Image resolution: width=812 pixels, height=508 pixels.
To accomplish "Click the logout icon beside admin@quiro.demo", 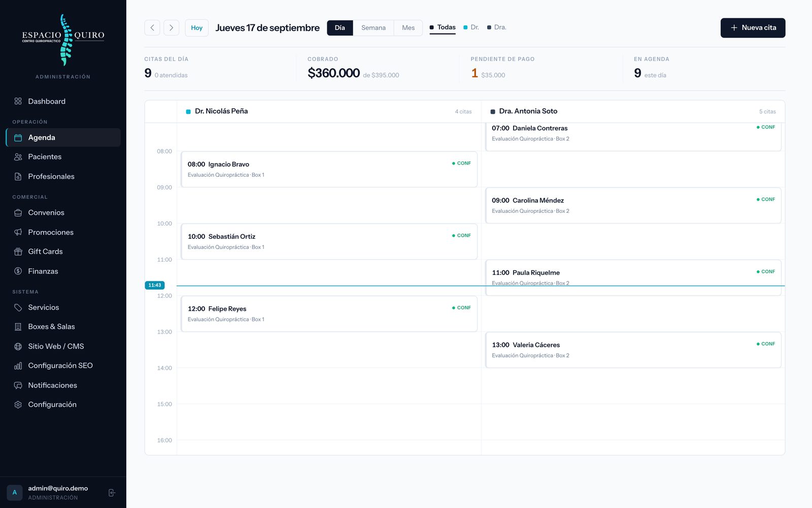I will point(112,493).
